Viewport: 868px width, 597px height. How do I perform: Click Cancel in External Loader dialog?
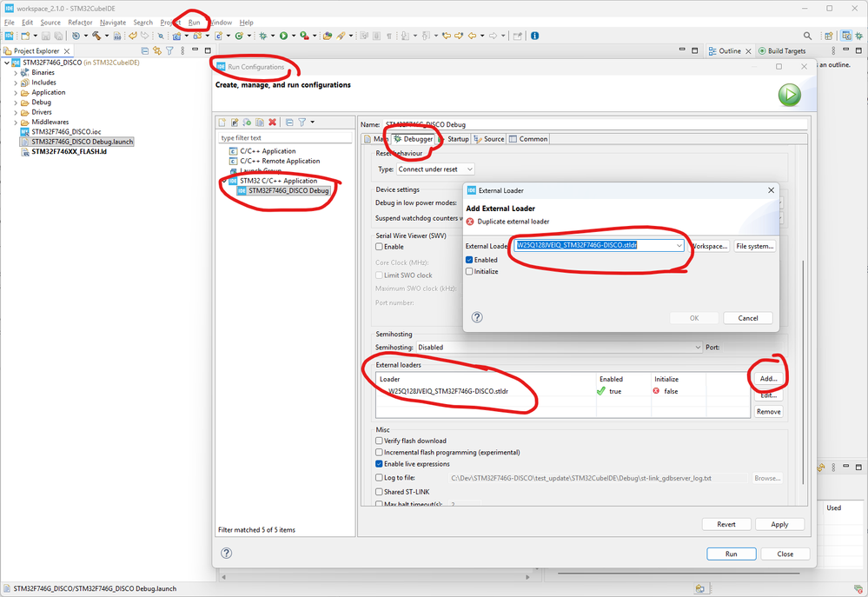(x=748, y=318)
